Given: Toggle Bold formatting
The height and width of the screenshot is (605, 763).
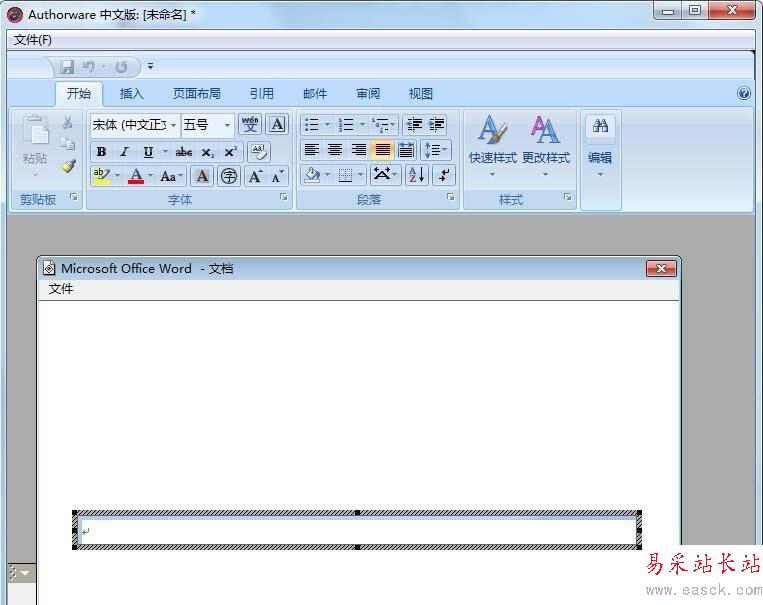Looking at the screenshot, I should tap(101, 152).
